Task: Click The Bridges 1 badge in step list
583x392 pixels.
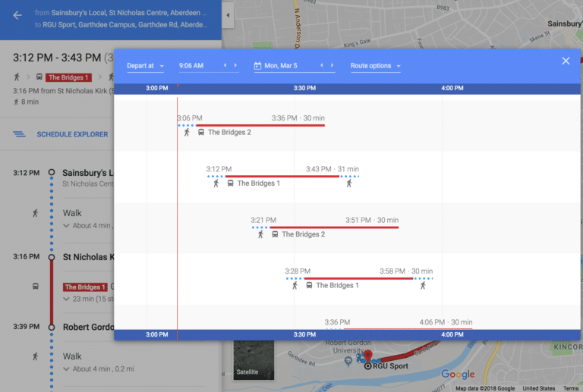Action: coord(85,287)
